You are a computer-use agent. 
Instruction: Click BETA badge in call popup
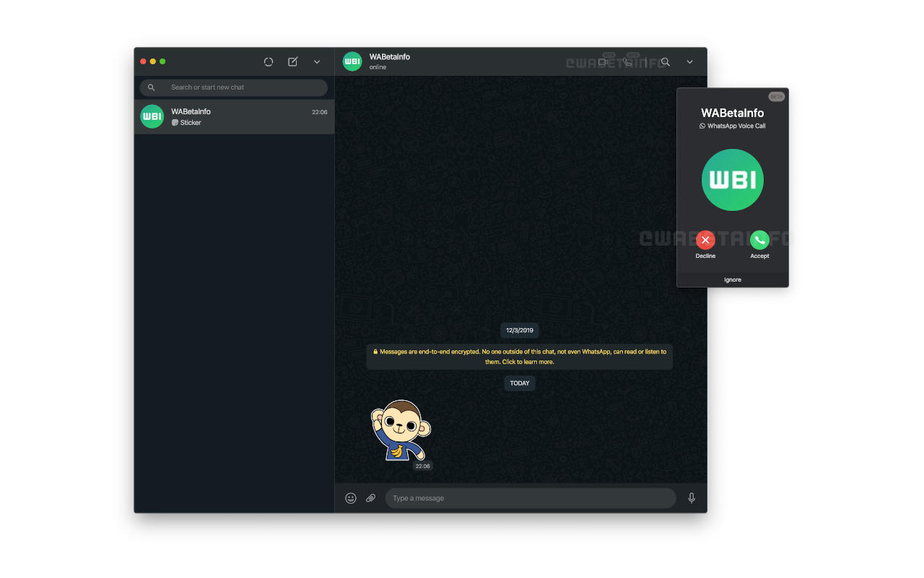pyautogui.click(x=776, y=97)
